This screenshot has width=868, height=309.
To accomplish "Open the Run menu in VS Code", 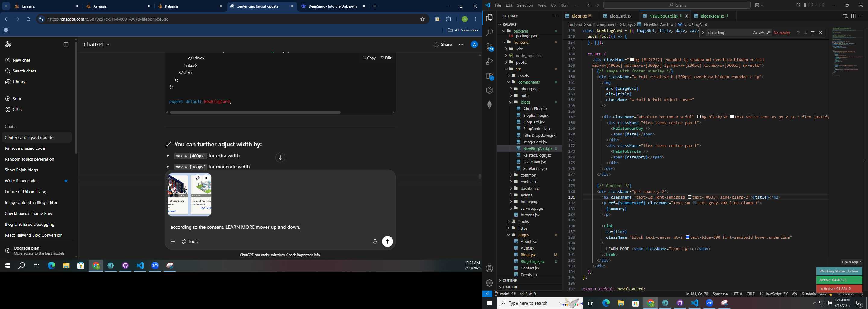I will tap(564, 5).
